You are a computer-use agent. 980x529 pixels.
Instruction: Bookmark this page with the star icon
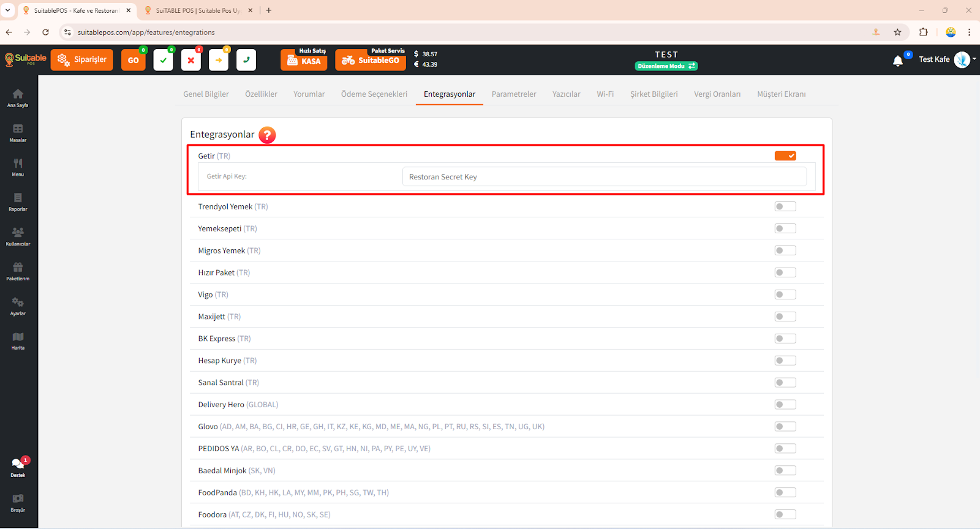click(897, 32)
